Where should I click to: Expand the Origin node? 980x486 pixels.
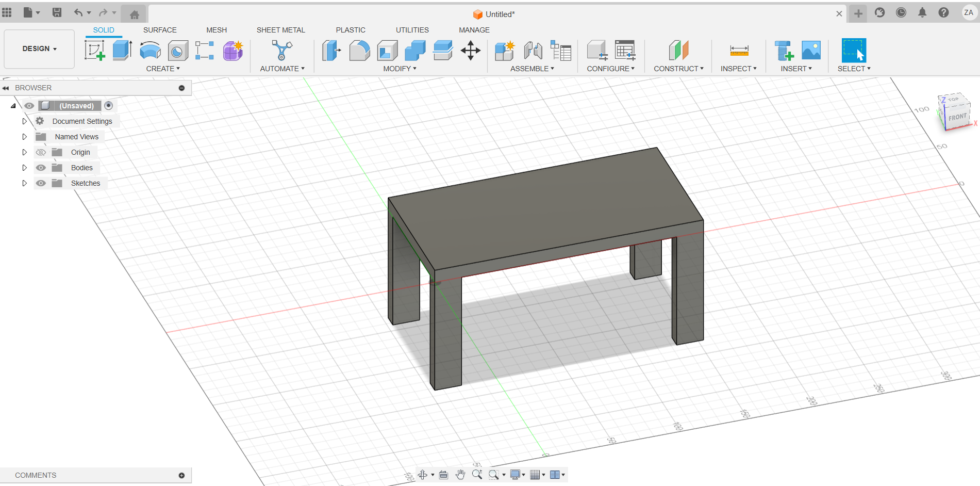point(24,152)
